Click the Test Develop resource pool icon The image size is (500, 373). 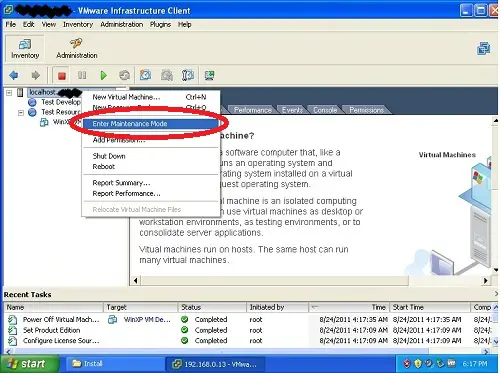[x=32, y=102]
